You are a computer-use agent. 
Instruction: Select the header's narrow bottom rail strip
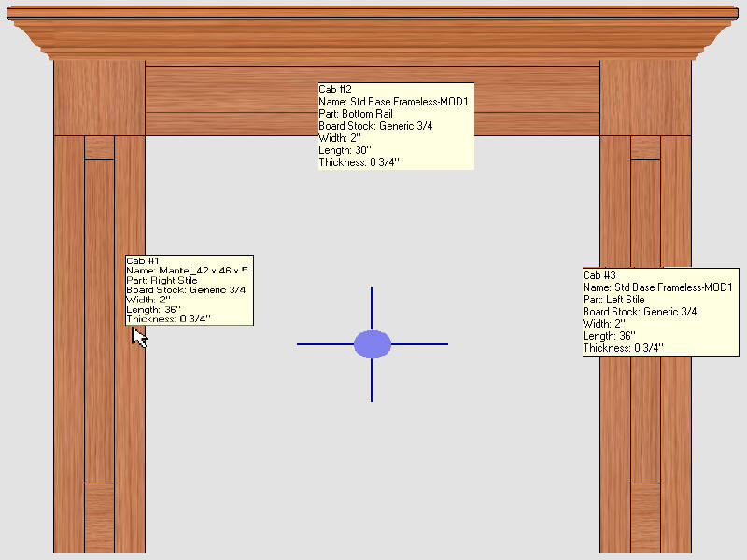click(233, 124)
